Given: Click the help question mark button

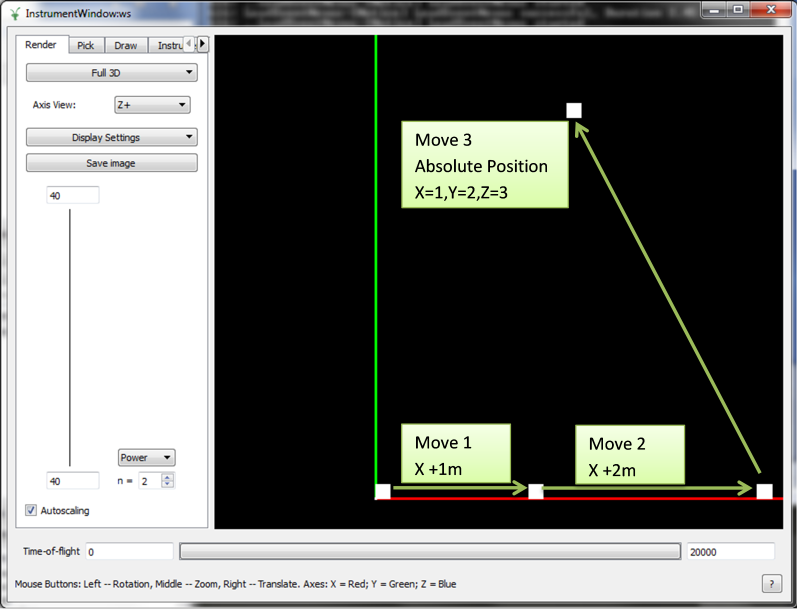Looking at the screenshot, I should coord(771,583).
